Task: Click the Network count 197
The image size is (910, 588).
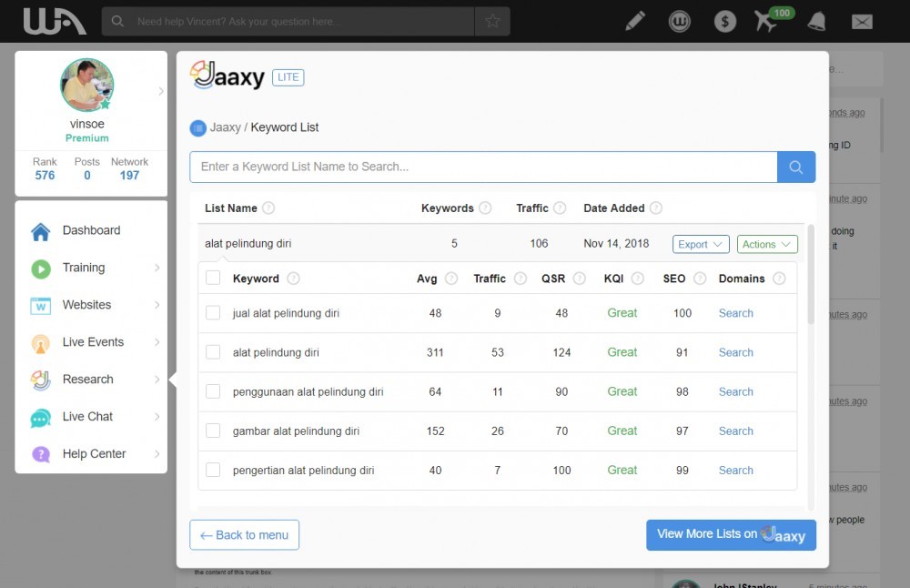Action: [129, 176]
